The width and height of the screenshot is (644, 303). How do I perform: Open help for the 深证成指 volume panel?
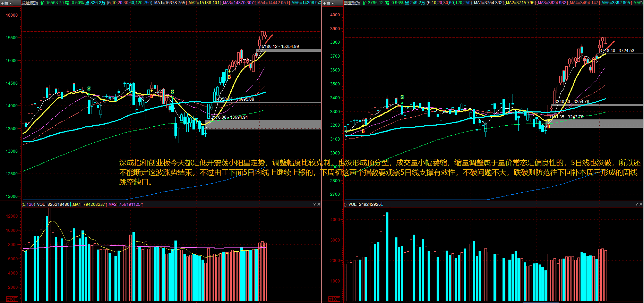click(x=314, y=204)
